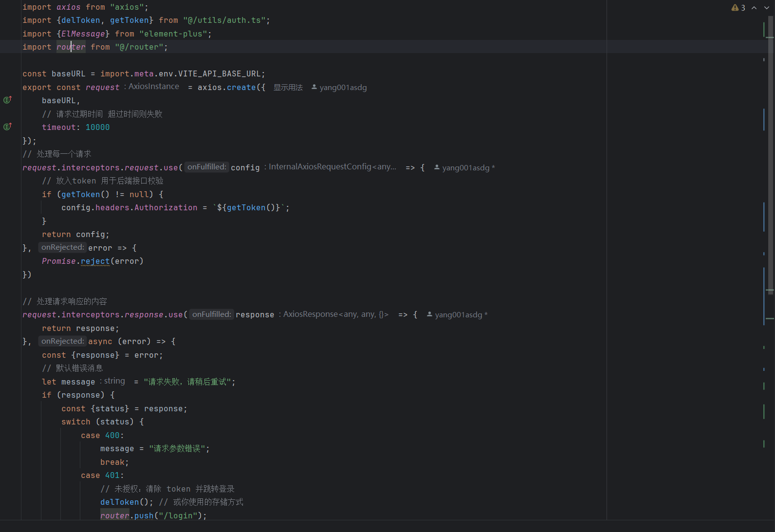Click "case 401:" label
This screenshot has width=775, height=532.
102,476
